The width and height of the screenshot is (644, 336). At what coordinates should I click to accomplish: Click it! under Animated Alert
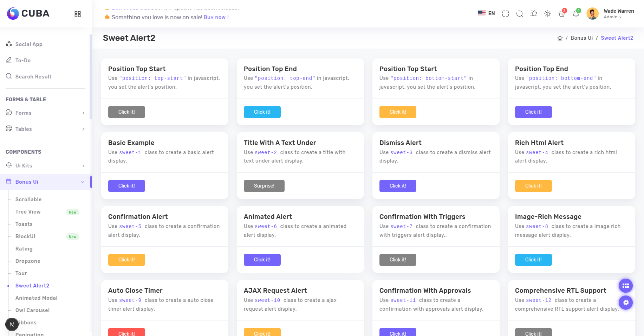[262, 260]
